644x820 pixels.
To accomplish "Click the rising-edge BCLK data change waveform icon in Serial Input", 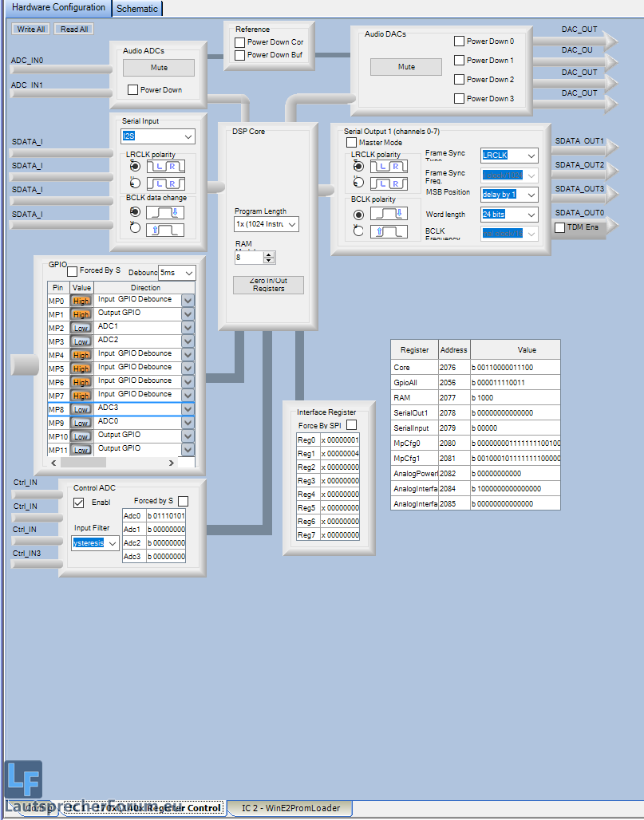I will (164, 230).
